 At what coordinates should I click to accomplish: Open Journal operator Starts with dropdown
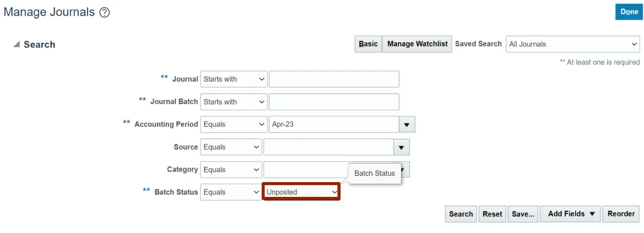pyautogui.click(x=233, y=79)
